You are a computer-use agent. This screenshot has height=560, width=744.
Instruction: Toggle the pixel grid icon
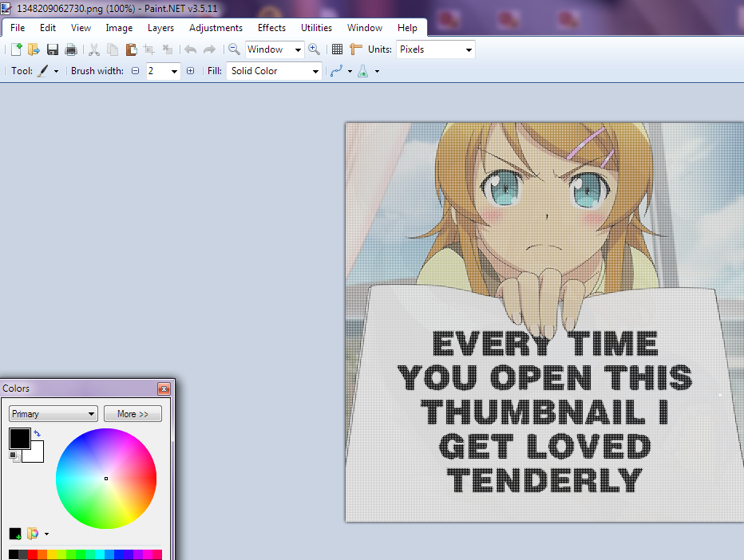click(x=337, y=49)
